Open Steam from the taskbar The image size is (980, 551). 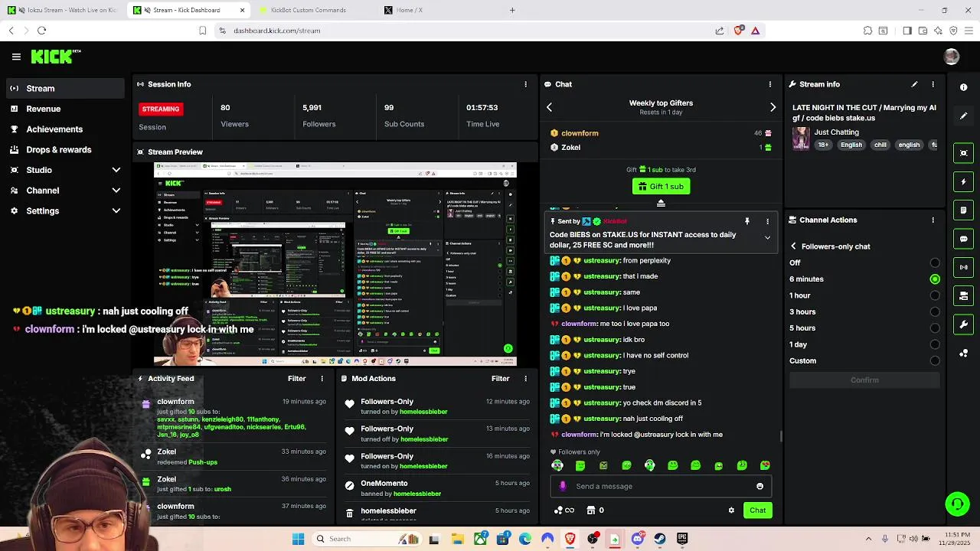click(x=659, y=539)
